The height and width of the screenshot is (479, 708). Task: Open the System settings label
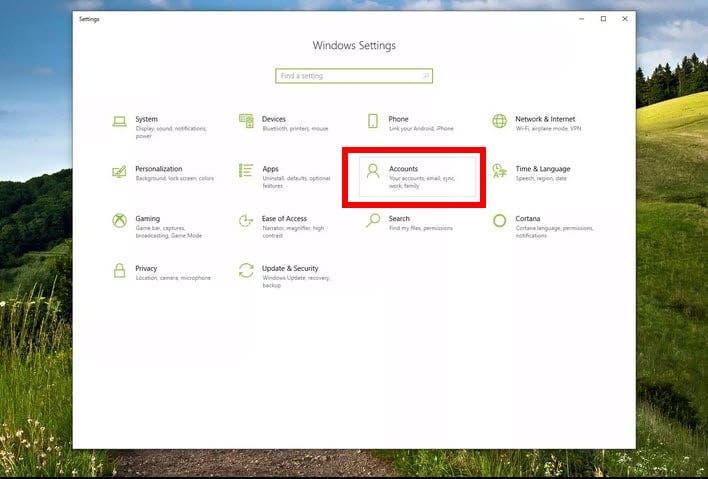coord(147,119)
